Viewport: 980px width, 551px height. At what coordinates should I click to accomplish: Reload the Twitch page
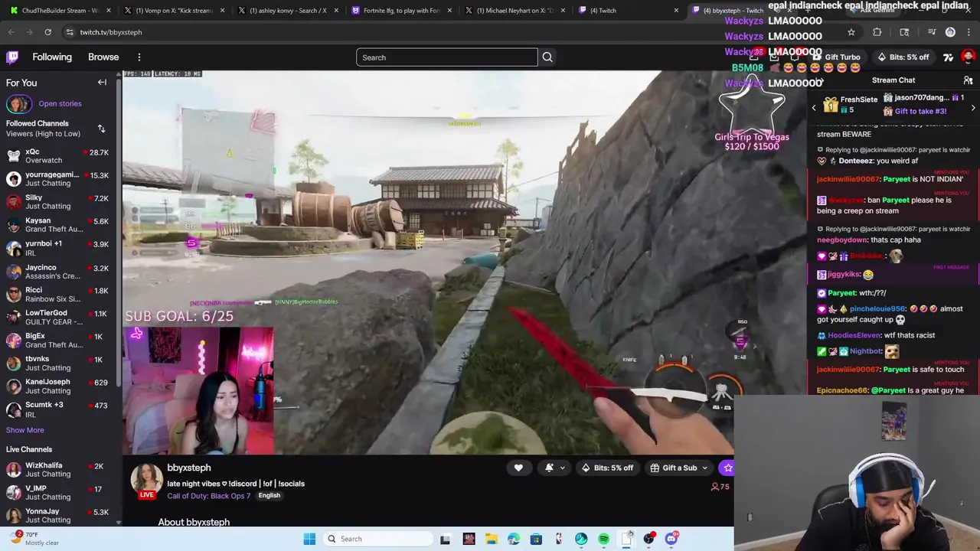(x=47, y=32)
